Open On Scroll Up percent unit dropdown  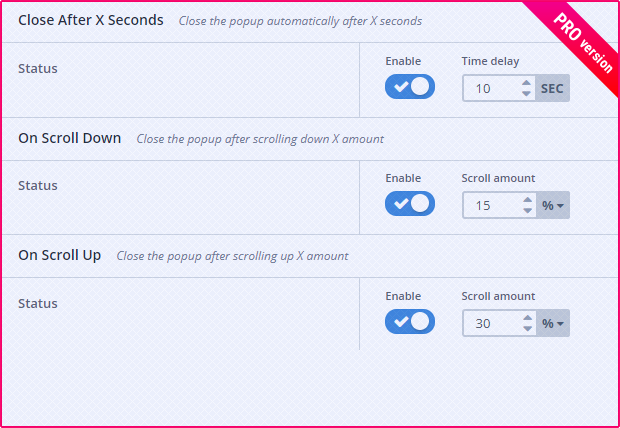(x=553, y=324)
